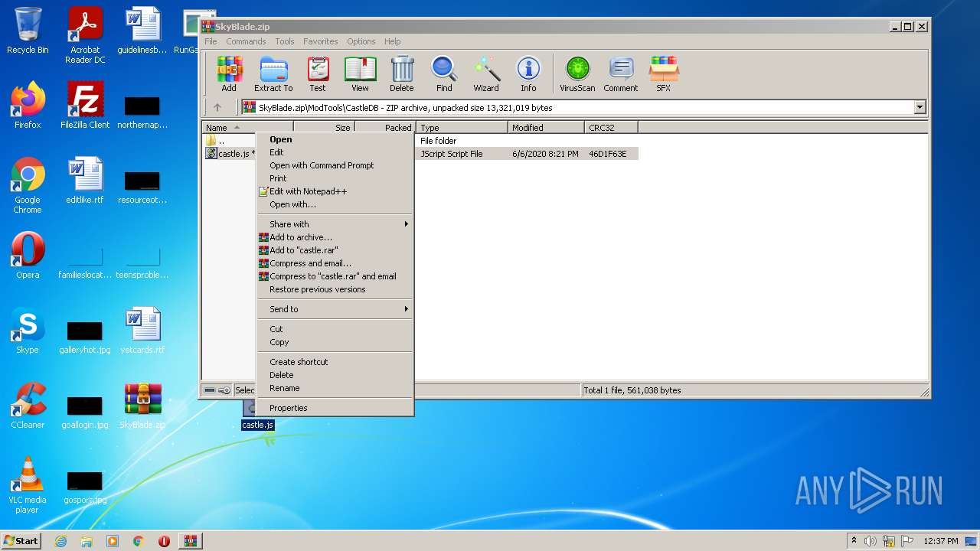Open CCleaner desktop icon
Screen dimensions: 980x551
28,406
